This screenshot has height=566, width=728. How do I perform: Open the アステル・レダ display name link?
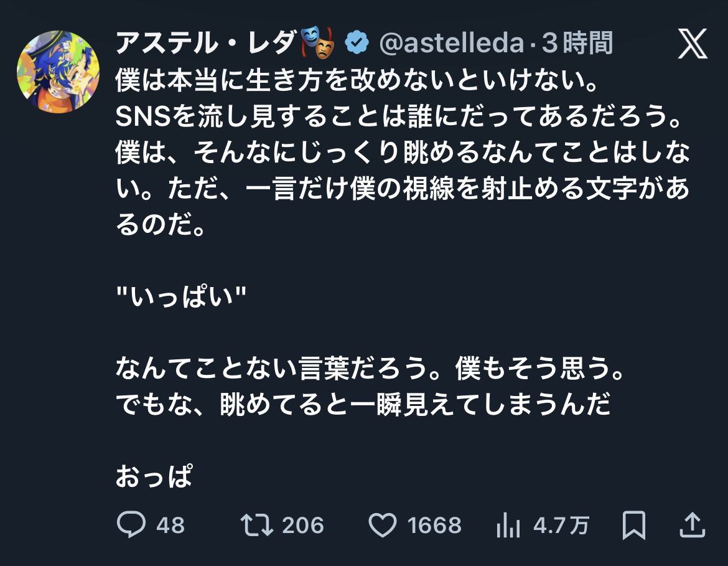click(207, 44)
